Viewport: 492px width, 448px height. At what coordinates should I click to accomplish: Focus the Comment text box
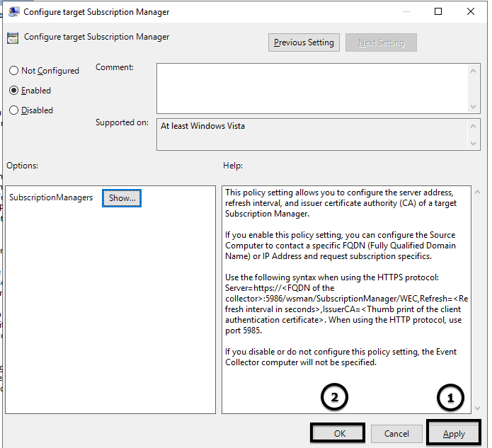click(x=312, y=88)
